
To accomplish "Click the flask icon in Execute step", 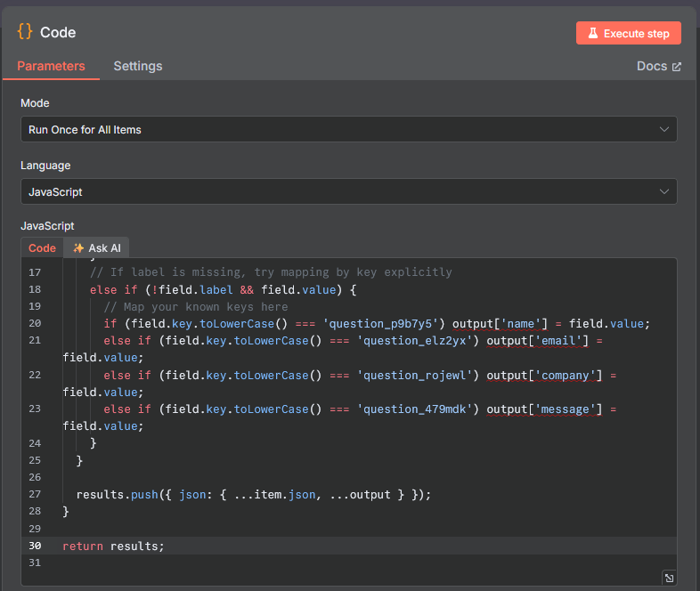I will 593,33.
